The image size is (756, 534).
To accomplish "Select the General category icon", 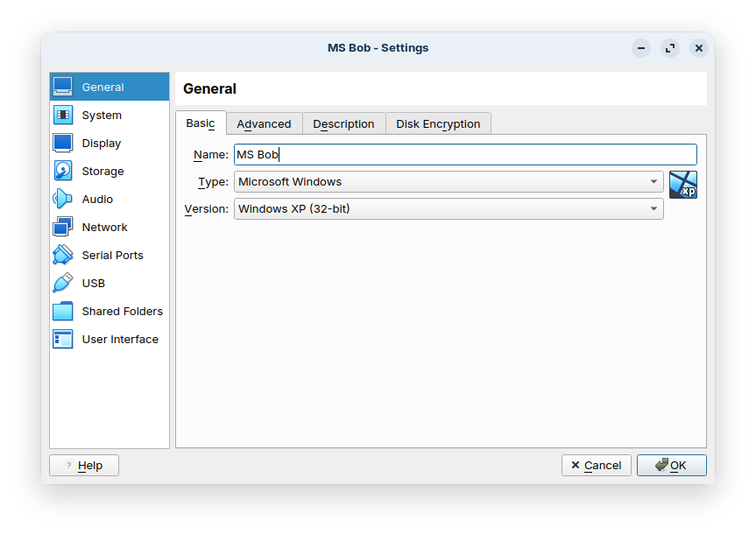I will (63, 87).
